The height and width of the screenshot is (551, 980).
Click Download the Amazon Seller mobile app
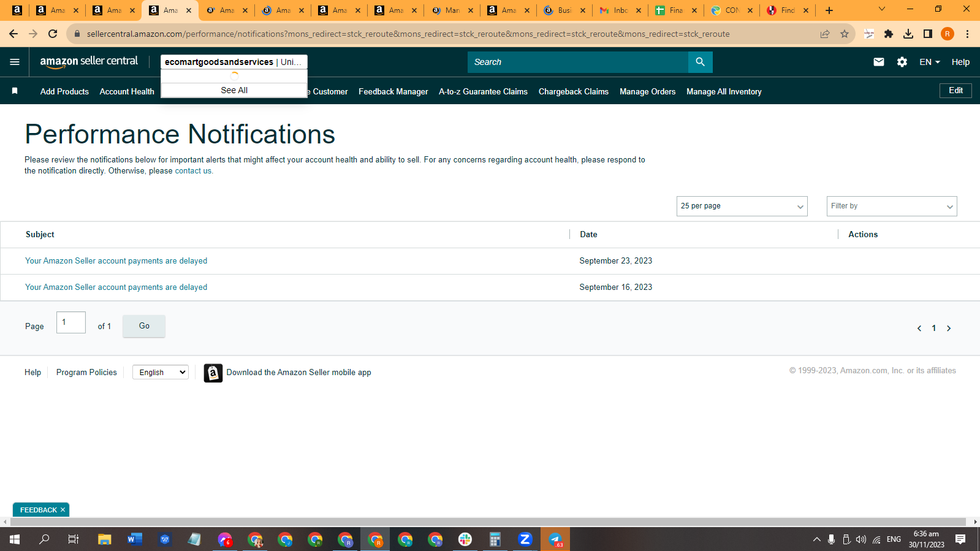coord(298,373)
